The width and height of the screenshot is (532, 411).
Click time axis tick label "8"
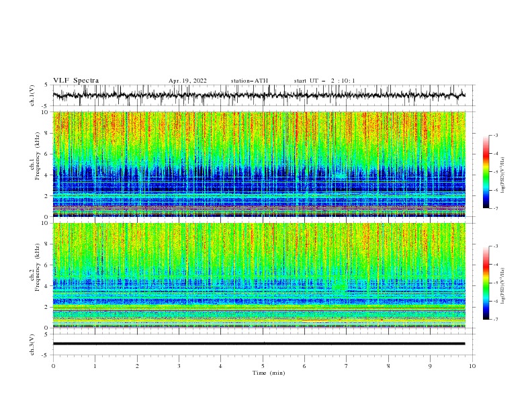pos(388,366)
